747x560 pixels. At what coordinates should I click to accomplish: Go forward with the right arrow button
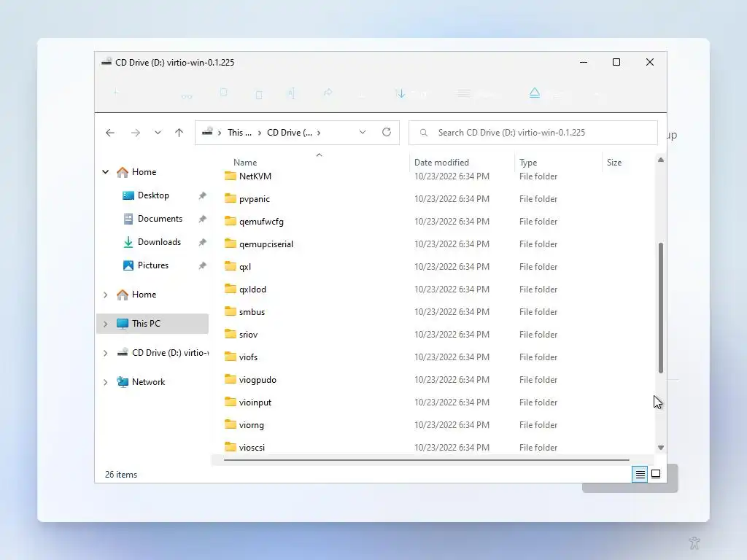pos(135,133)
